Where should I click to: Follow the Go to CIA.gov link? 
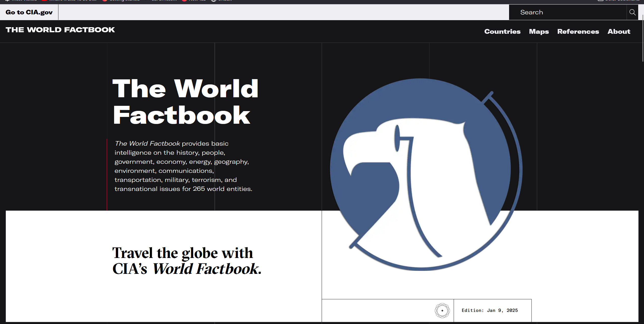click(x=29, y=12)
